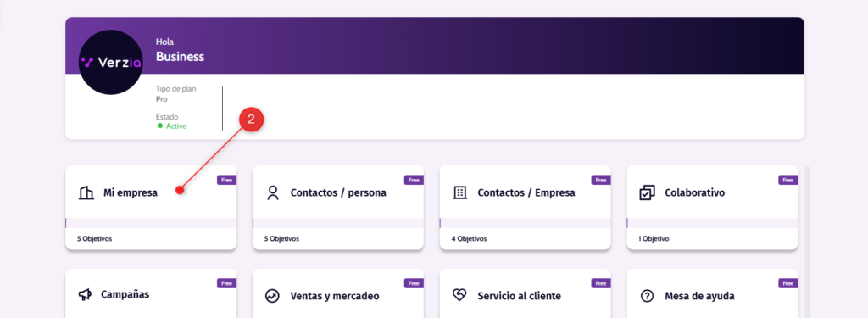868x318 pixels.
Task: Click 1 Objetivo under Colaborativo
Action: (x=654, y=239)
